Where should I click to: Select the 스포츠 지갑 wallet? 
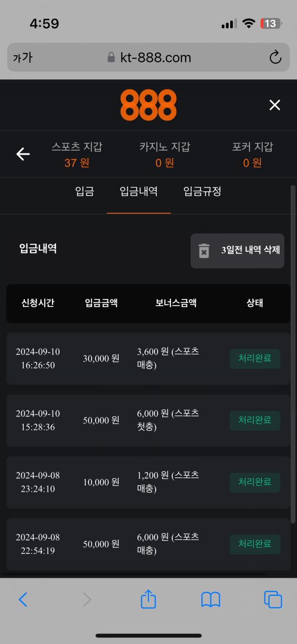pyautogui.click(x=77, y=154)
